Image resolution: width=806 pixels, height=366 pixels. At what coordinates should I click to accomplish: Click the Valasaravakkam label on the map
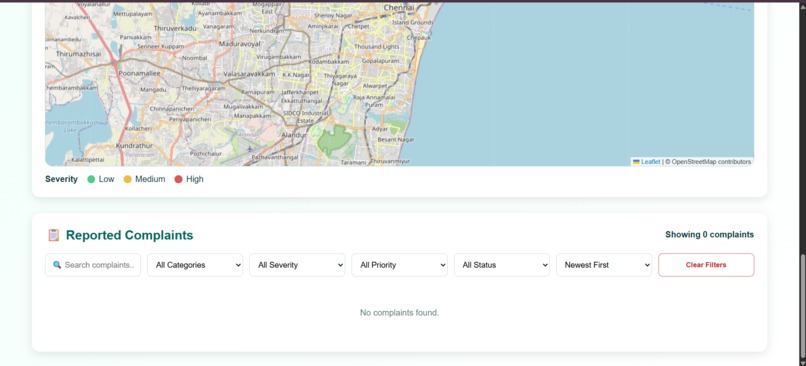click(x=249, y=74)
